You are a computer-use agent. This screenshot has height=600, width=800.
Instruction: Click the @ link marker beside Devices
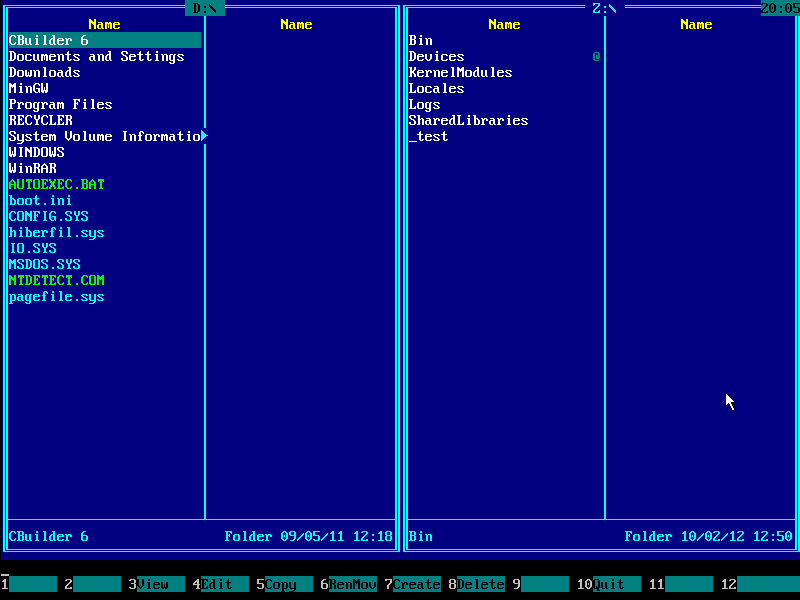pos(596,56)
